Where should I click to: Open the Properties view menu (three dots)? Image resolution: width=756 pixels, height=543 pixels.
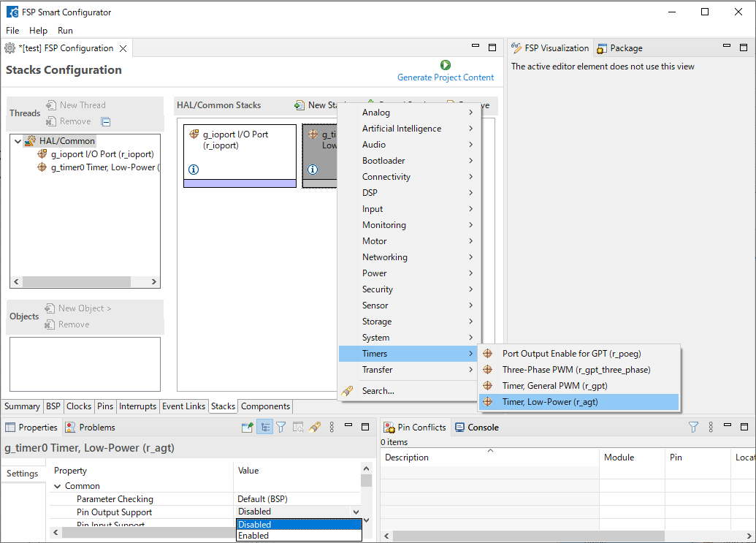[332, 427]
